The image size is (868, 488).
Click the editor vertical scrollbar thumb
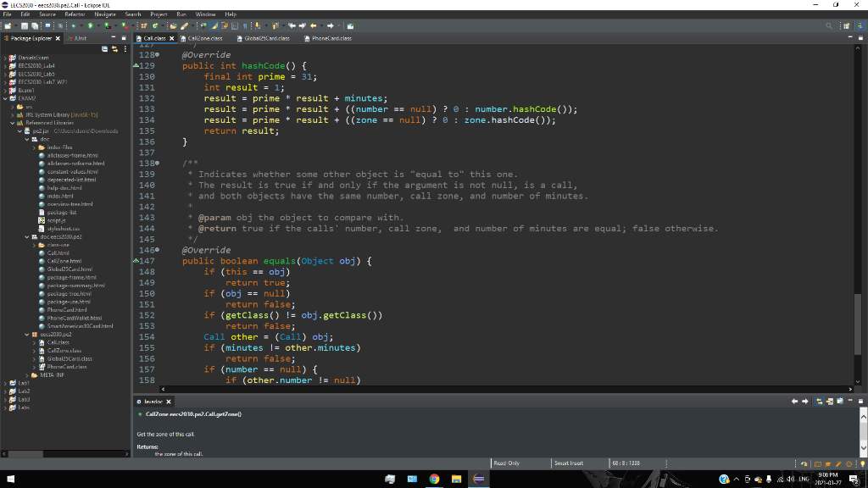pyautogui.click(x=858, y=324)
